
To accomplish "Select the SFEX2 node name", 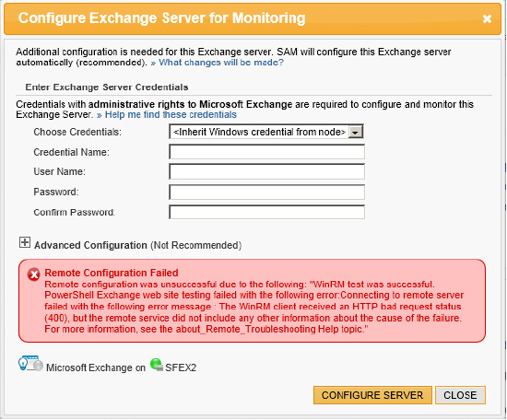I will (181, 367).
